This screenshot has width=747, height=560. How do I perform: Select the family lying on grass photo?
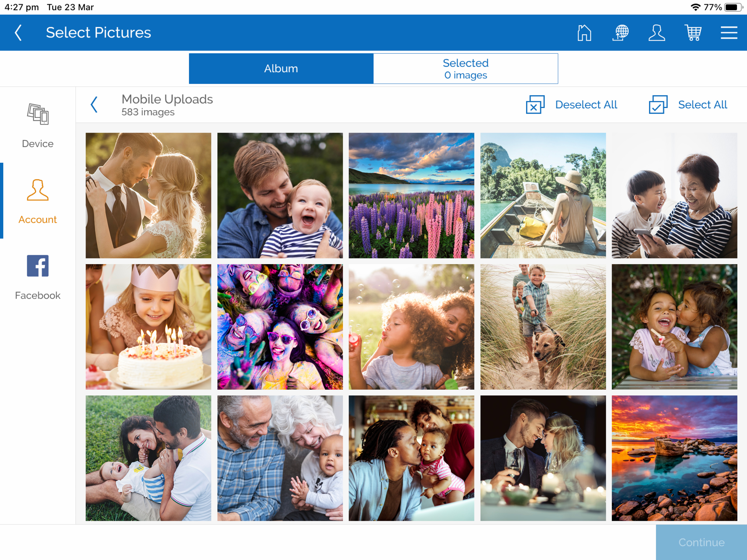pos(148,458)
